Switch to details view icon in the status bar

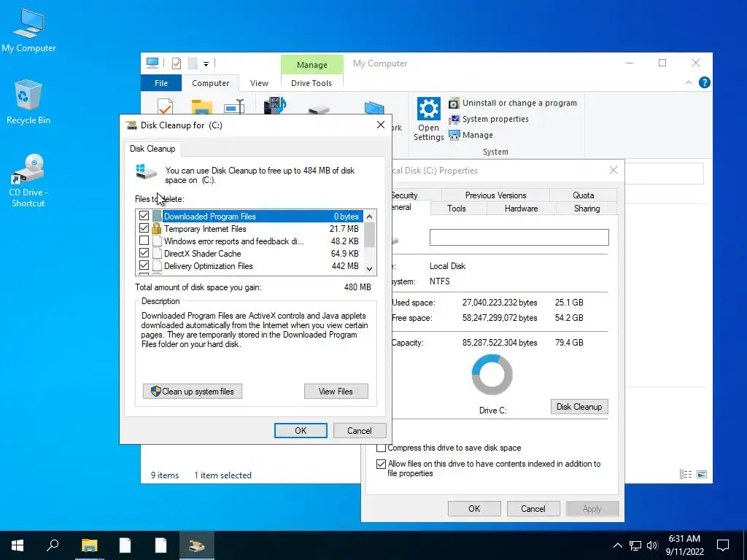686,474
